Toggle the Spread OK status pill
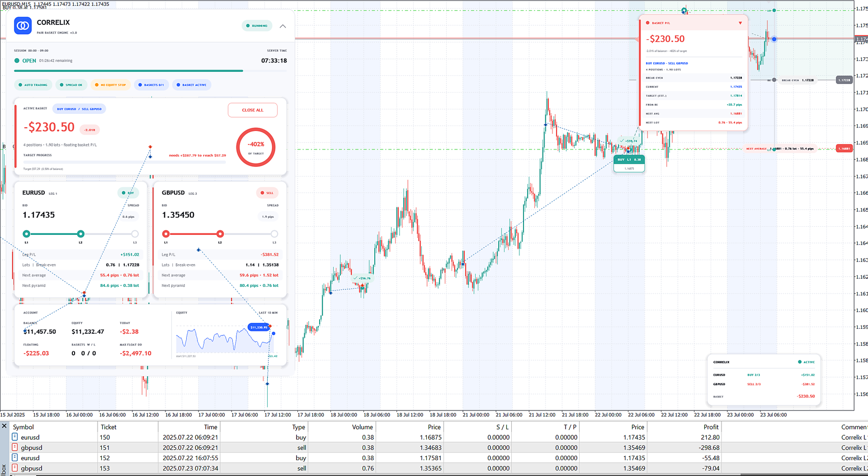The width and height of the screenshot is (868, 476). click(71, 85)
